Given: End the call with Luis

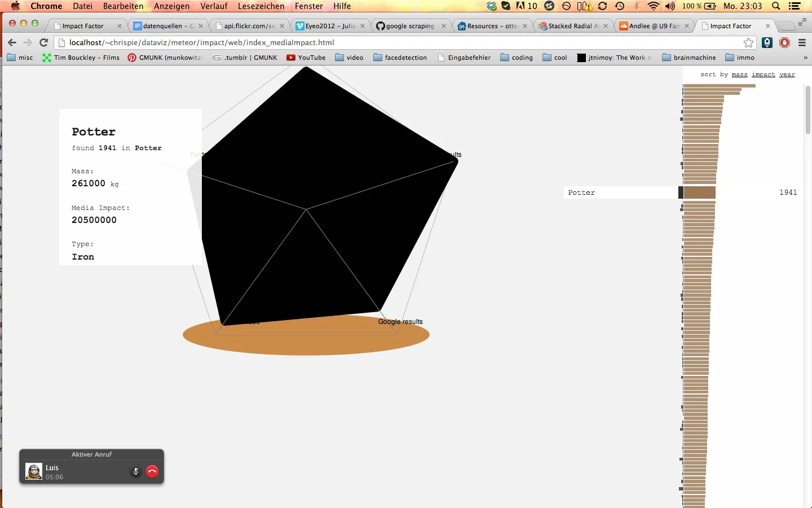Looking at the screenshot, I should point(152,471).
